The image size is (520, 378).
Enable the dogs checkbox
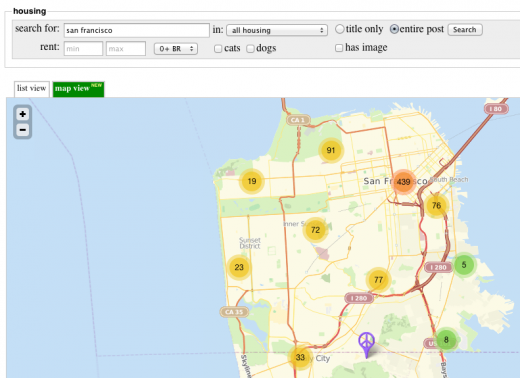(250, 49)
